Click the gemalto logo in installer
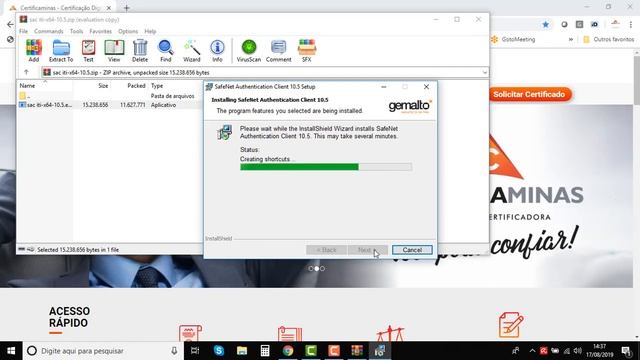This screenshot has height=360, width=640. [x=410, y=106]
